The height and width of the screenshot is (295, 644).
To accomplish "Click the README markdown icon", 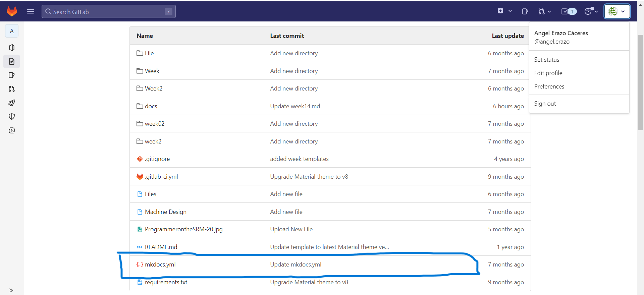I will coord(140,247).
